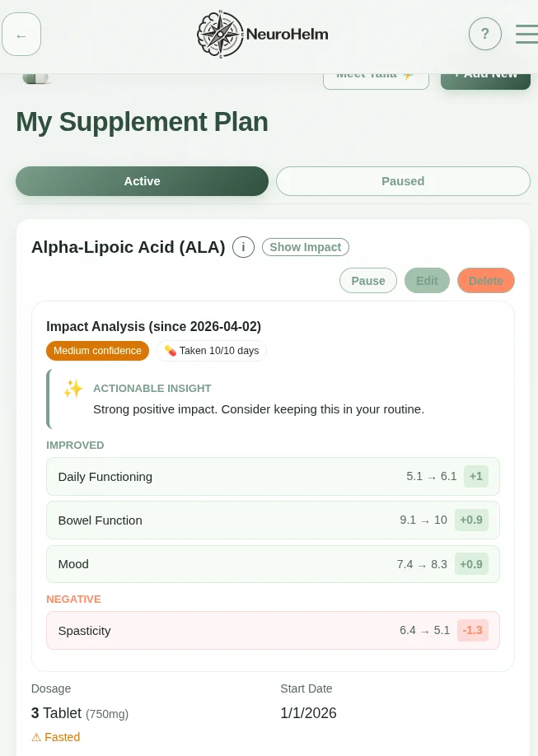Click the back arrow to go back
Screen dimensions: 538x756
(21, 35)
